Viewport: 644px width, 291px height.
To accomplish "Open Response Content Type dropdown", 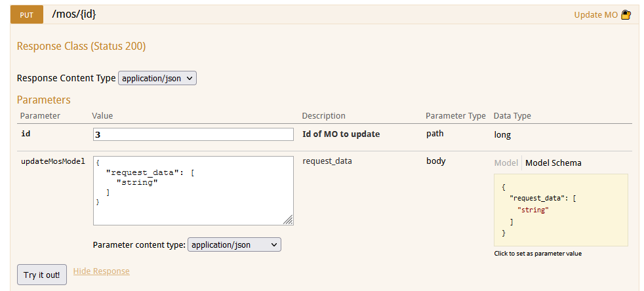I will [x=157, y=78].
